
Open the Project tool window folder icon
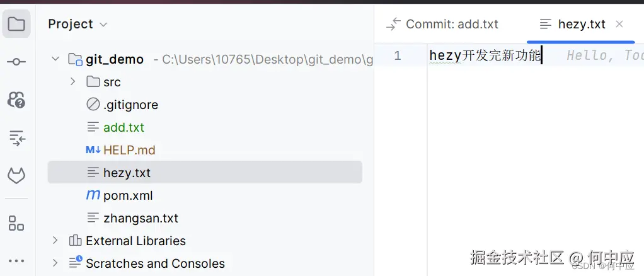click(16, 25)
